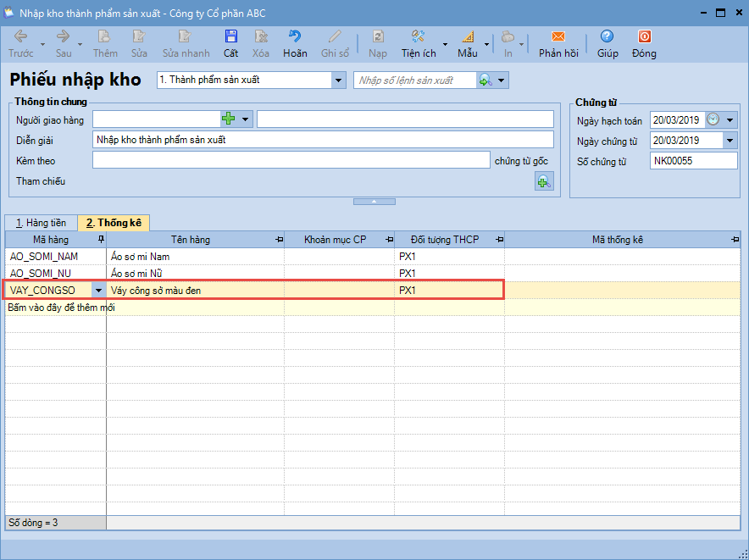
Task: Click the Đóng close toolbar icon
Action: (x=644, y=36)
